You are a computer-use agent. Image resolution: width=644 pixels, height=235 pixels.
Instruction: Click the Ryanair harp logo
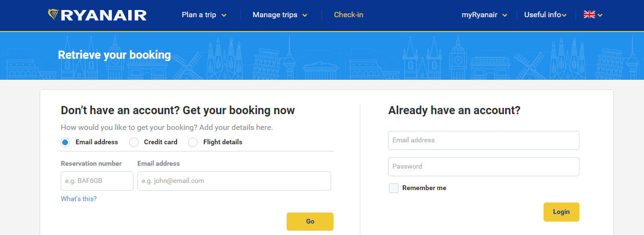tap(54, 15)
